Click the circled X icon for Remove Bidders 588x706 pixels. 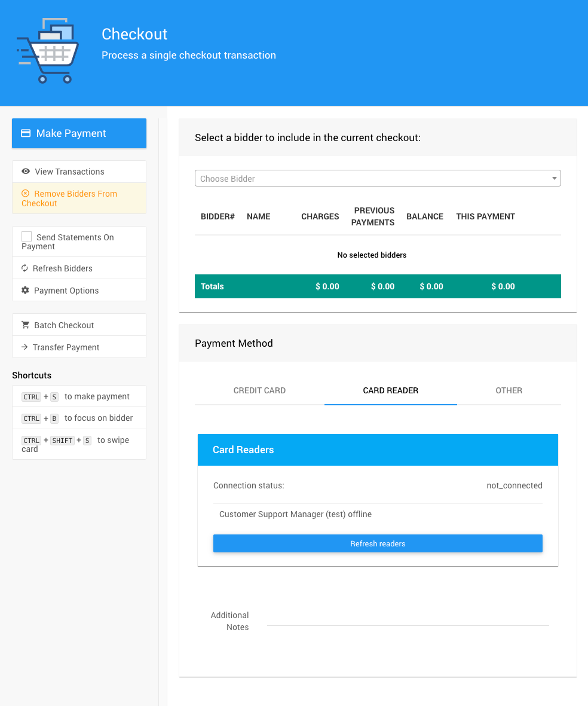(25, 194)
